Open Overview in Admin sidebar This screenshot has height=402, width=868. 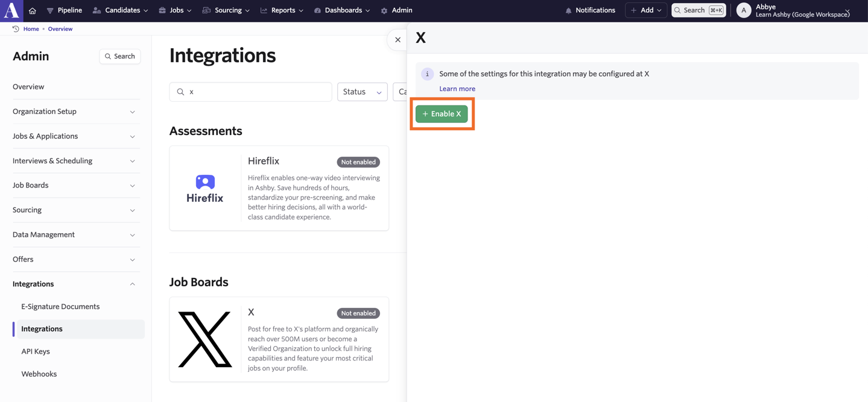(x=28, y=87)
